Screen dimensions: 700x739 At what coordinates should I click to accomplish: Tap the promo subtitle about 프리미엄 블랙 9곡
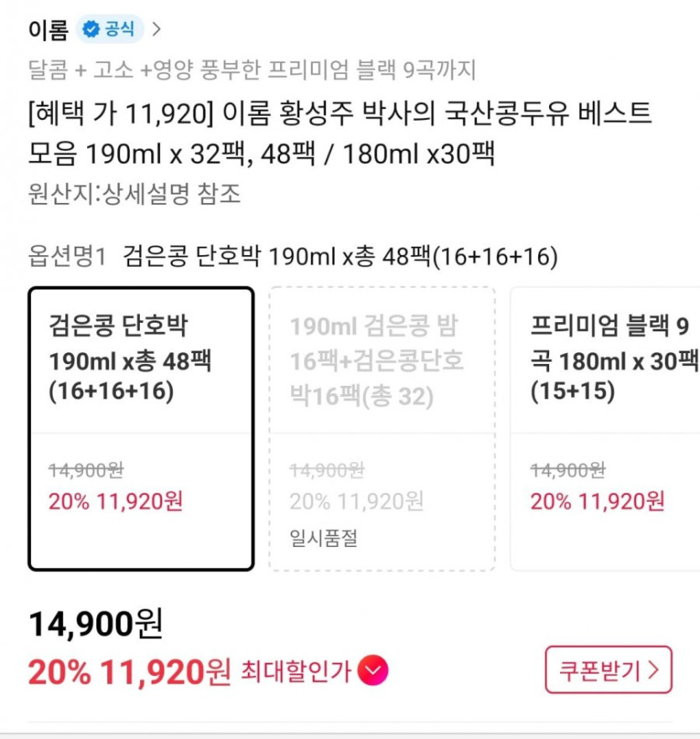point(251,70)
